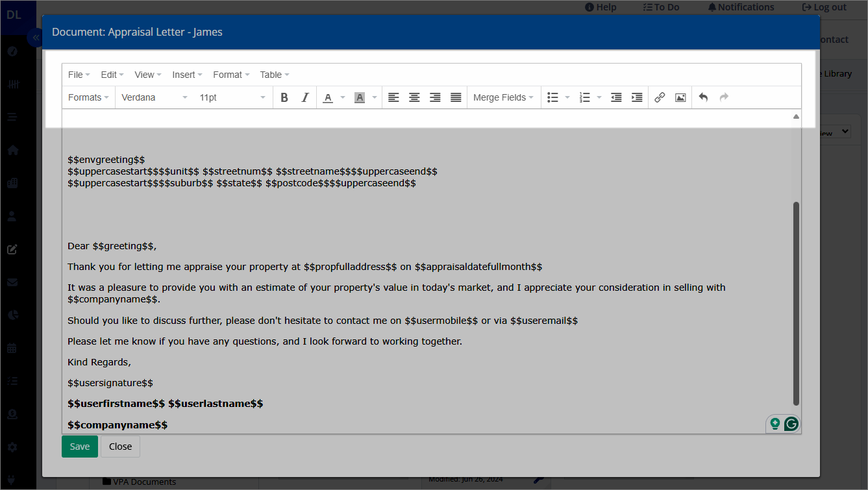Click the editor vertical scrollbar thumb
Viewport: 868px width, 490px height.
(x=796, y=304)
